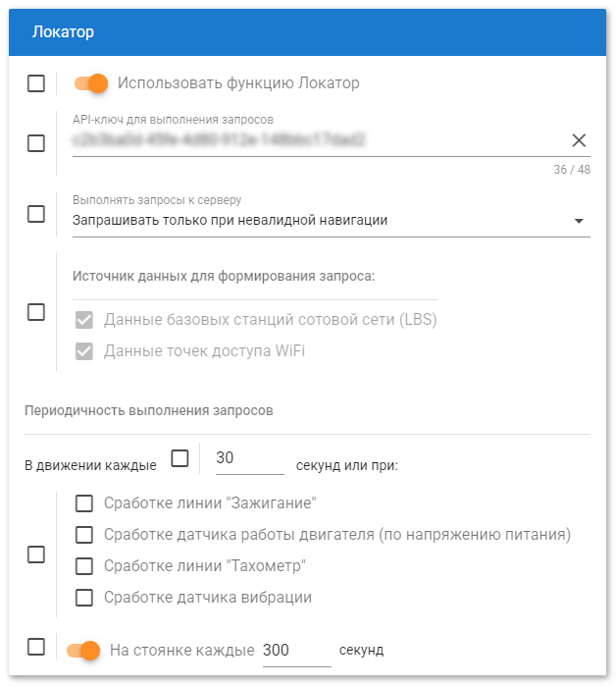Screen dimensions: 616x686
Task: Tick the "Сработке линии Тахометр" checkbox
Action: [84, 566]
